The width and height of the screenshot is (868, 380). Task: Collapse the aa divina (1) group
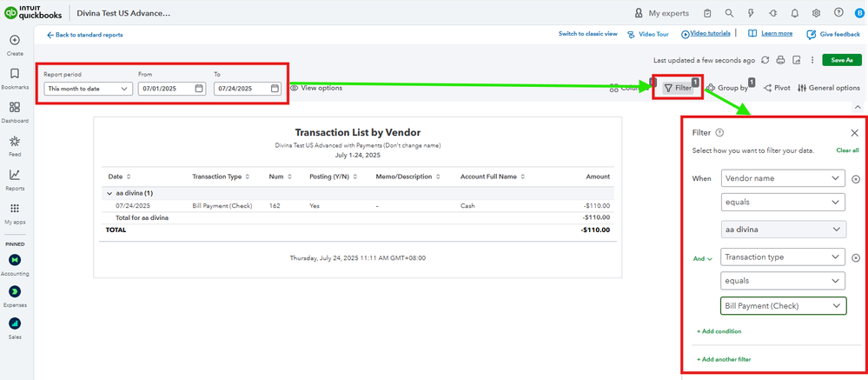(109, 193)
